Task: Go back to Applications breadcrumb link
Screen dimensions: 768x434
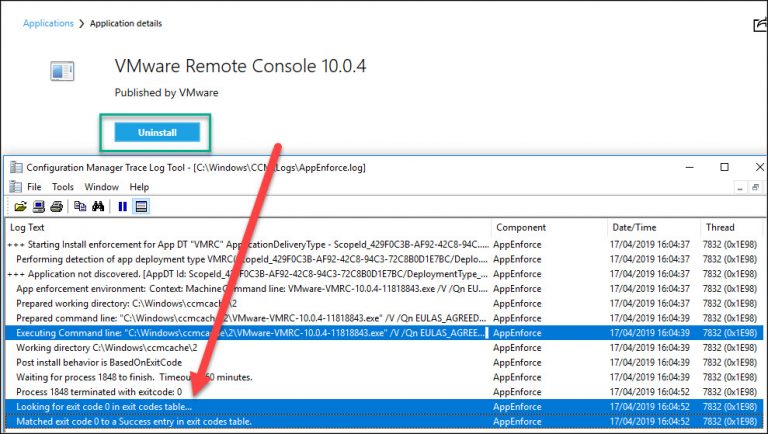Action: 48,23
